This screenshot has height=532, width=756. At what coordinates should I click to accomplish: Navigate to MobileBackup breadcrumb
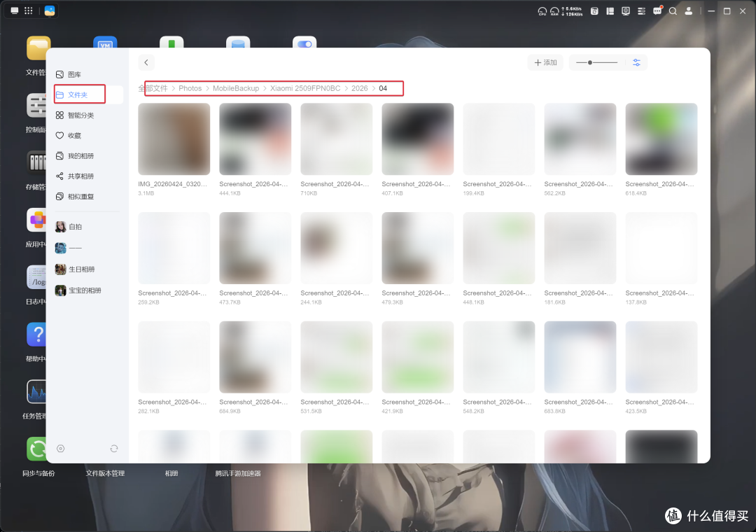tap(236, 88)
